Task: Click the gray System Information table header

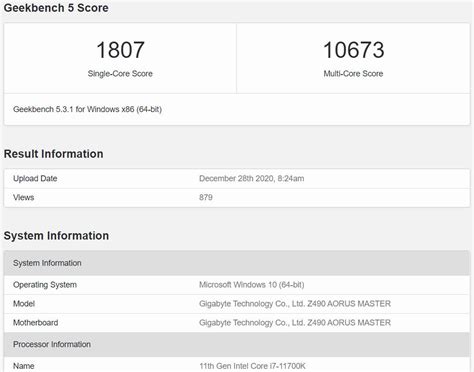Action: point(237,263)
